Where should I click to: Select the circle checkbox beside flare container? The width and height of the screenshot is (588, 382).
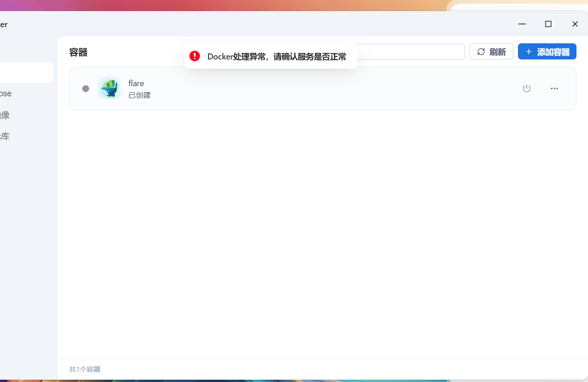click(x=85, y=88)
